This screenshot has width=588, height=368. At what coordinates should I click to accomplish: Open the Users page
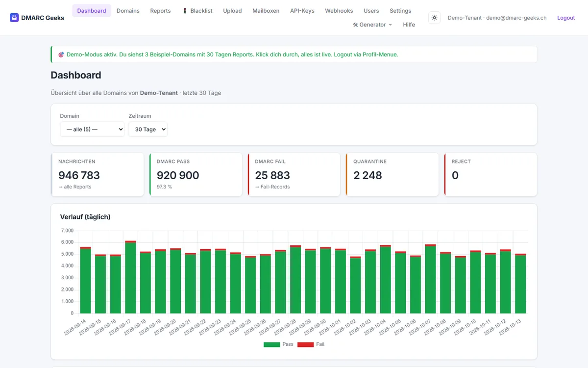(371, 11)
